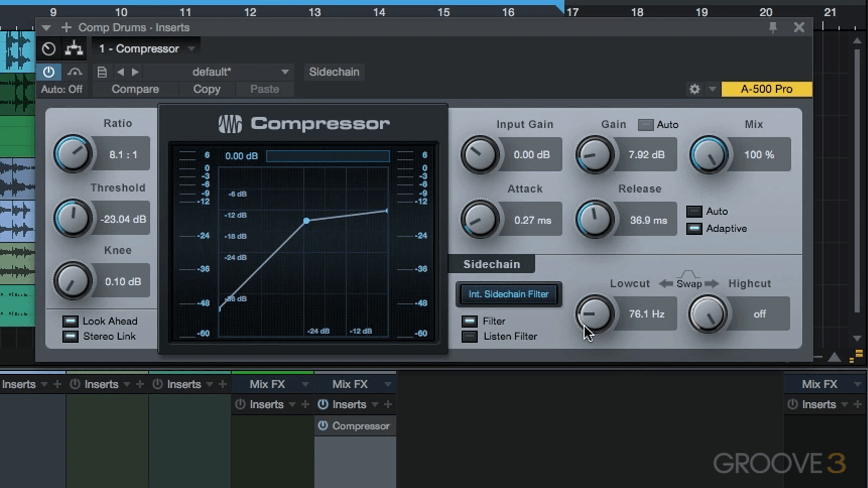This screenshot has height=488, width=868.
Task: Click the Compare button
Action: 135,89
